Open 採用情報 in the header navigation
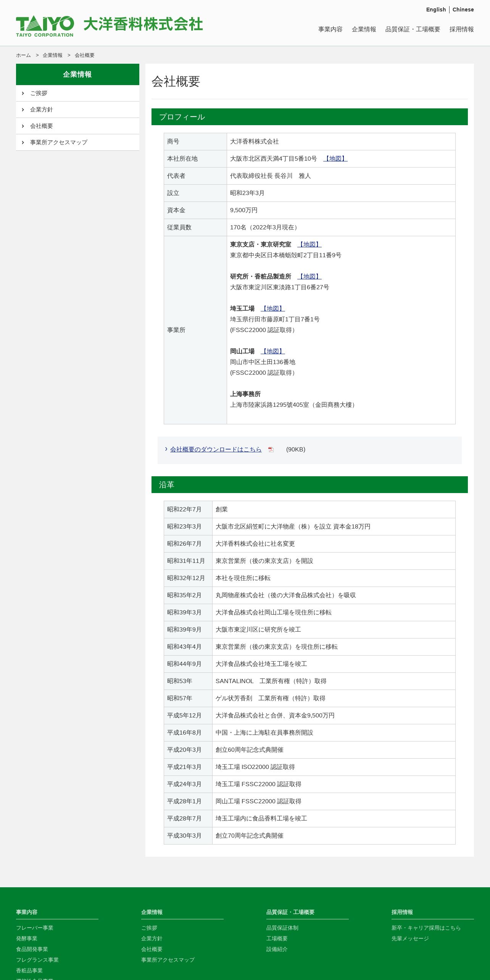 click(462, 29)
